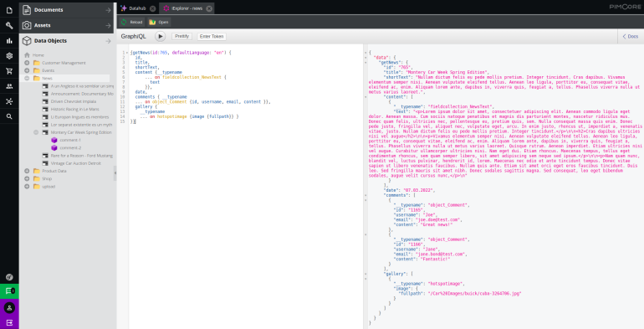Click the globe icon above notifications

(x=9, y=277)
